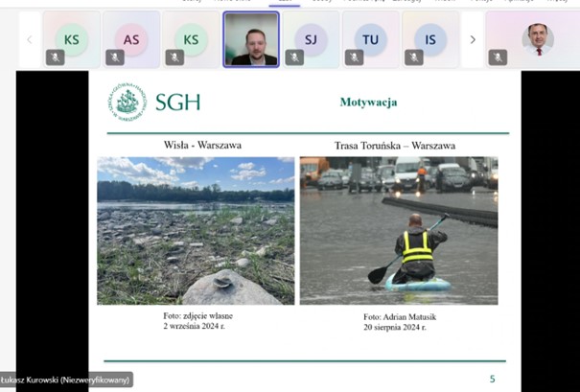Click the muted mic icon on AS tile

(x=115, y=58)
